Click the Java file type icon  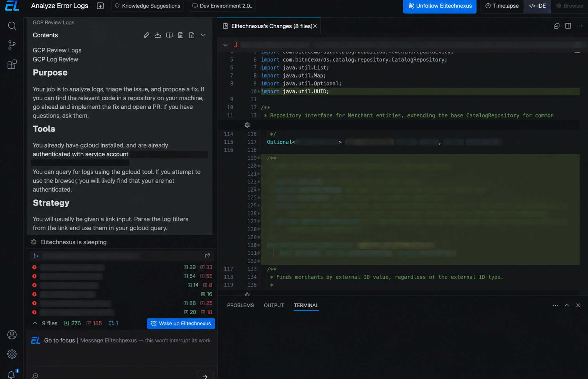coord(236,45)
